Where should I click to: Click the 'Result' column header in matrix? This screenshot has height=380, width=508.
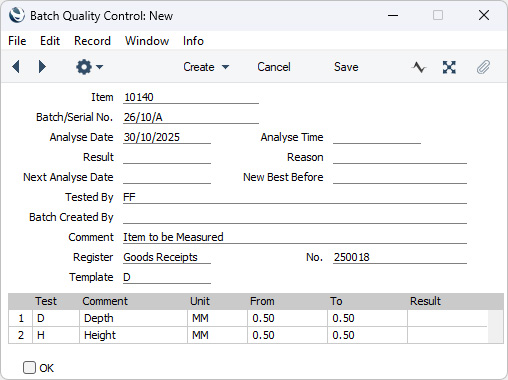click(425, 301)
